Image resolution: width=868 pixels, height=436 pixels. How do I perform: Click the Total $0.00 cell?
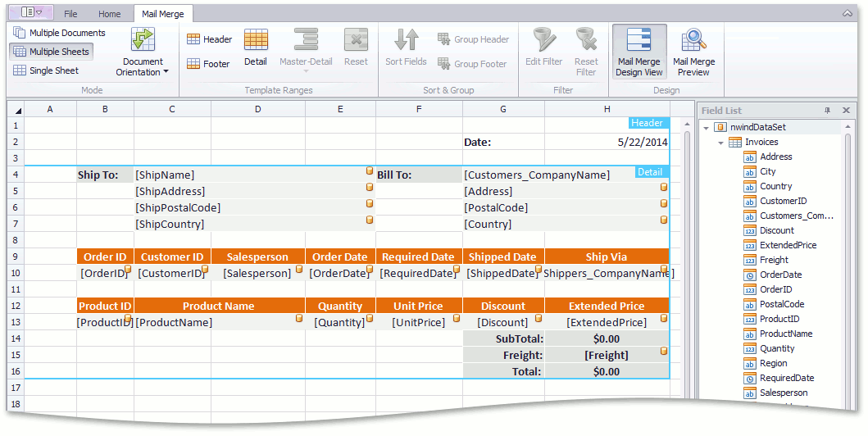click(x=607, y=371)
